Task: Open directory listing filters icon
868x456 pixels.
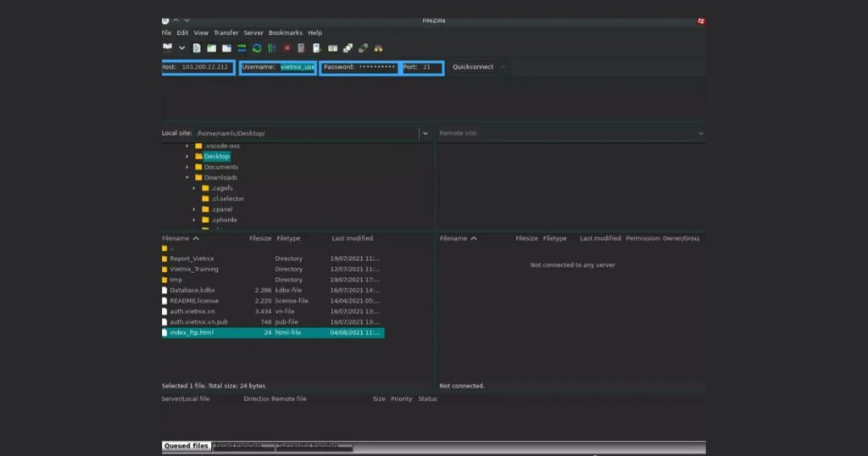Action: (332, 48)
